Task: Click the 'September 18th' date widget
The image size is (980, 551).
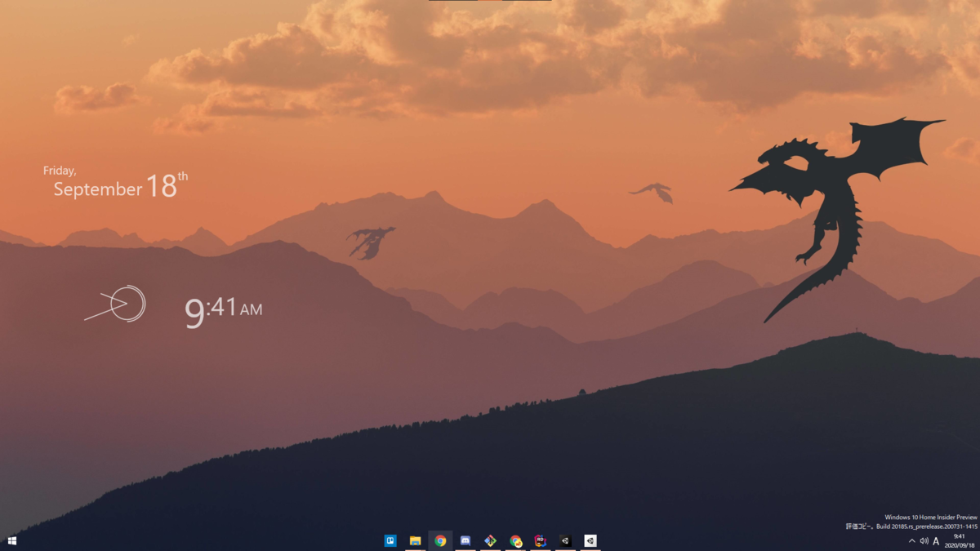Action: (x=121, y=187)
